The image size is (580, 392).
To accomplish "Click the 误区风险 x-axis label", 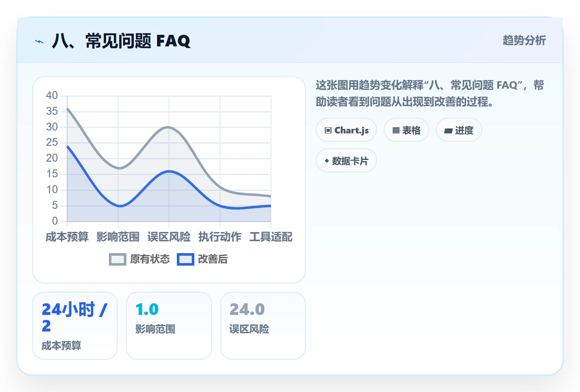I will 169,237.
